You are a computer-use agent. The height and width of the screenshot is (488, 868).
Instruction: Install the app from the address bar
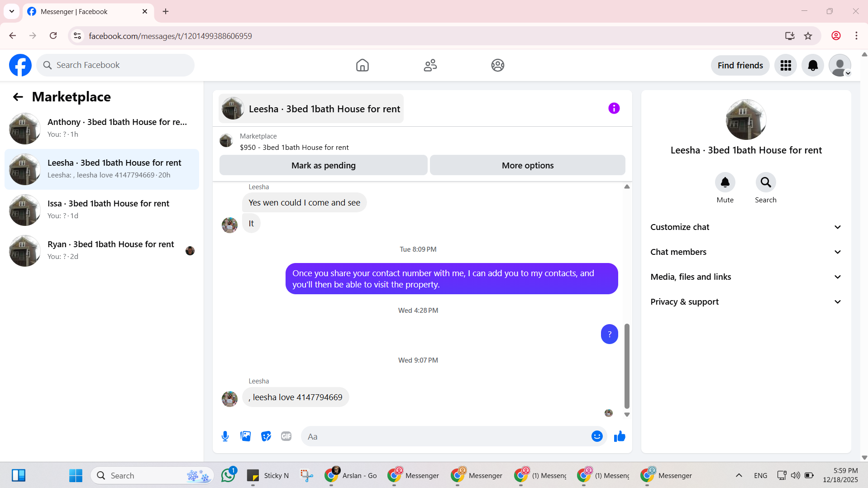pyautogui.click(x=790, y=36)
